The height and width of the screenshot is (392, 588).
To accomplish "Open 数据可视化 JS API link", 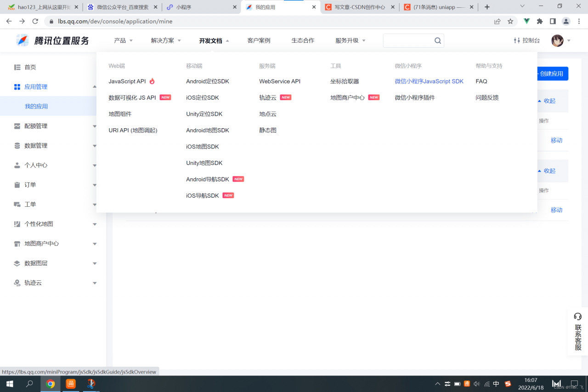I will click(x=132, y=97).
